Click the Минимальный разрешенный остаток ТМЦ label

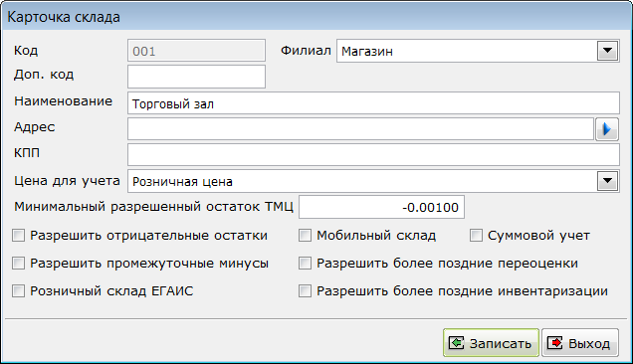(154, 207)
